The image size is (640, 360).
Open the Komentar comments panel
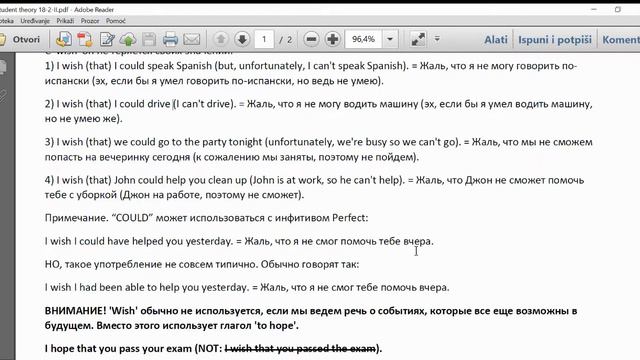(621, 40)
